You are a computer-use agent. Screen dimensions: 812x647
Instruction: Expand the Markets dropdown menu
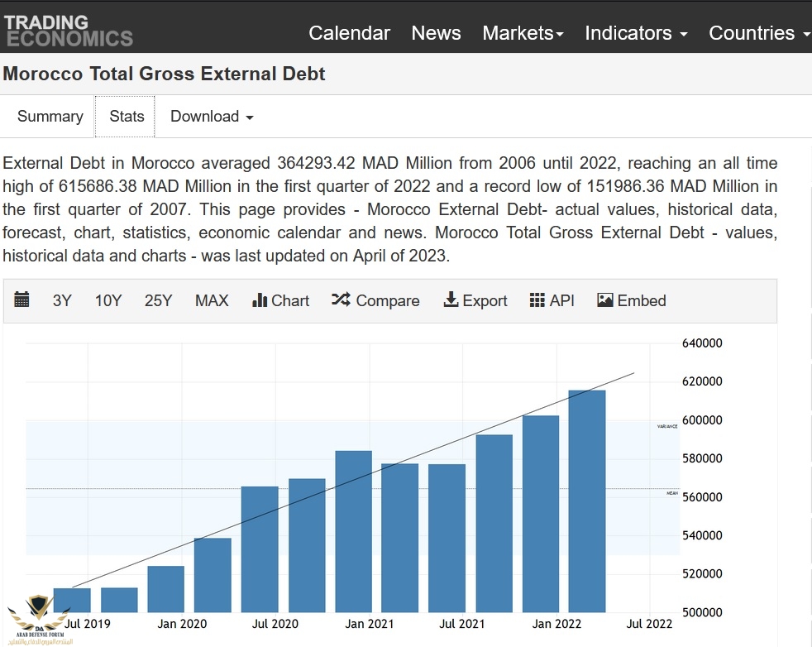point(523,33)
